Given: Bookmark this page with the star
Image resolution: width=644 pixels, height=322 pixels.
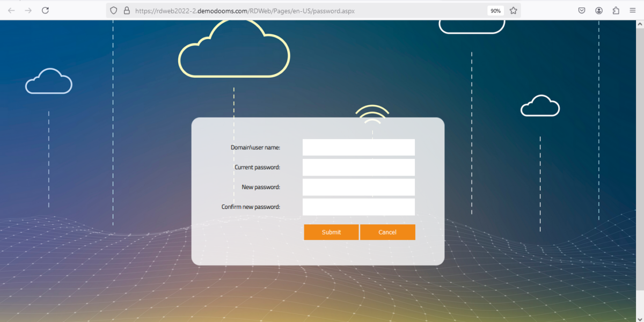Looking at the screenshot, I should 513,10.
